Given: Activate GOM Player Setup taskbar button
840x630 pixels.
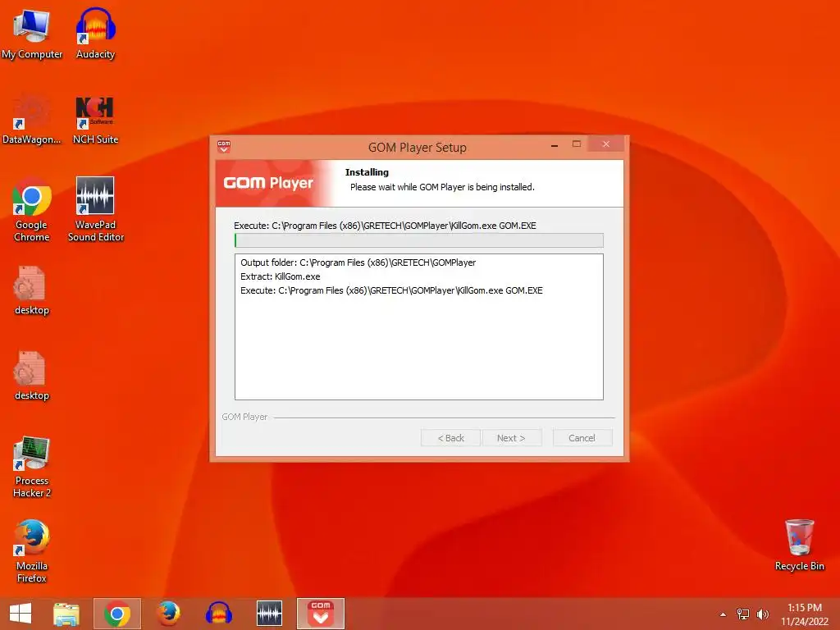Looking at the screenshot, I should [321, 614].
